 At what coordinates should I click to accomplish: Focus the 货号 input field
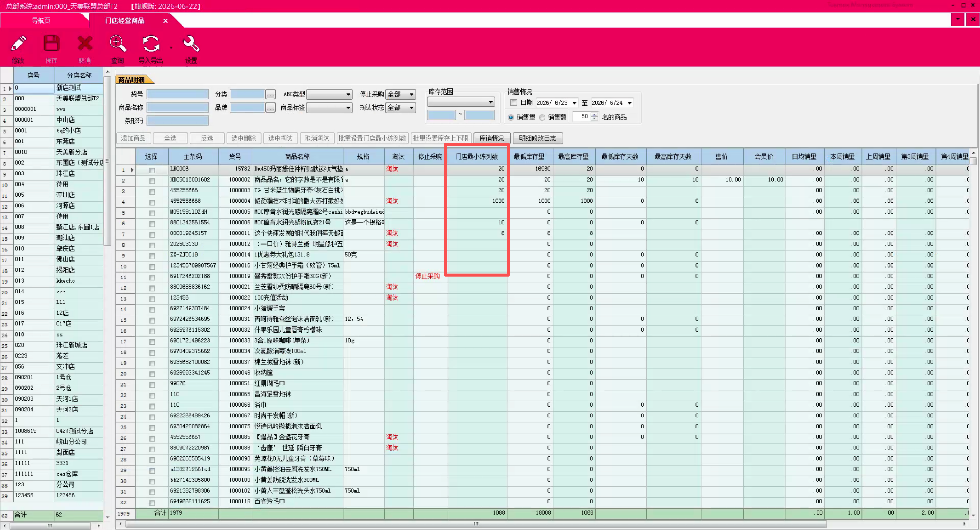[x=177, y=95]
